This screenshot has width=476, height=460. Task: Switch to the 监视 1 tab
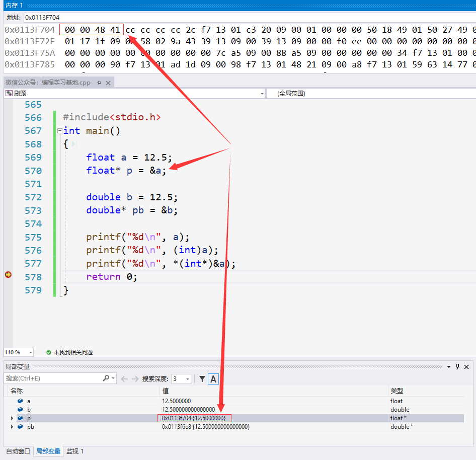(x=75, y=451)
